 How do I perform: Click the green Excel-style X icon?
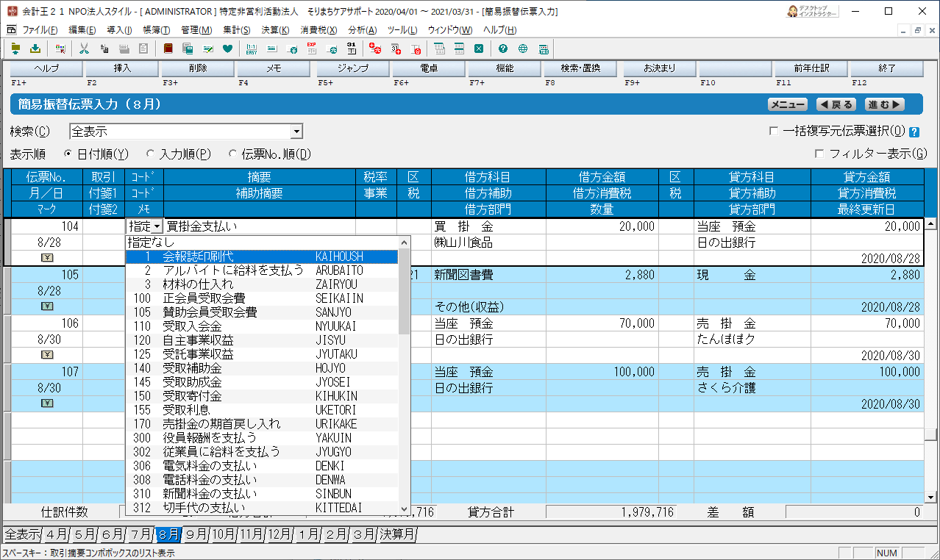click(x=479, y=49)
